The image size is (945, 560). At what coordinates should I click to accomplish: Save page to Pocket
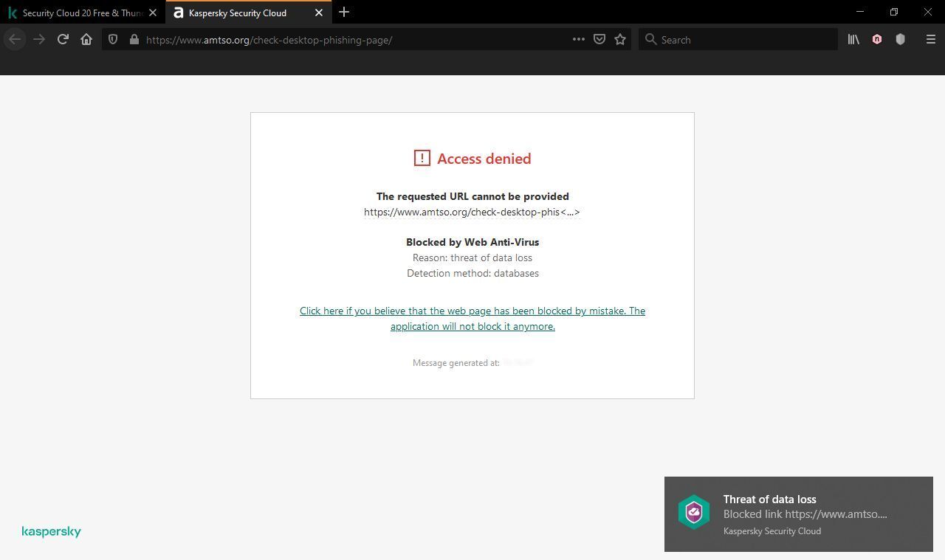(599, 40)
